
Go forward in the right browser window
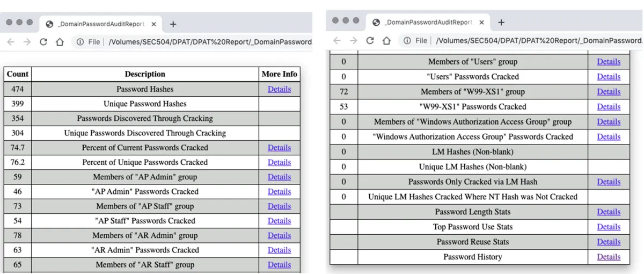(353, 40)
